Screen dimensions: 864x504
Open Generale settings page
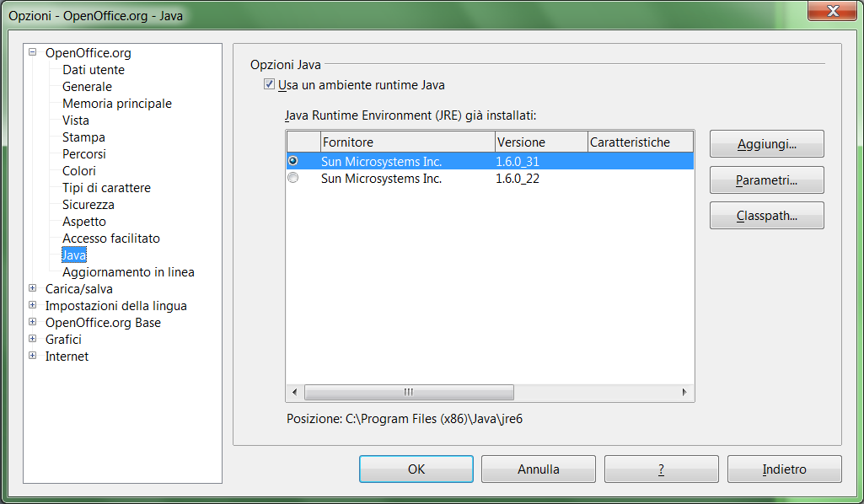tap(87, 87)
